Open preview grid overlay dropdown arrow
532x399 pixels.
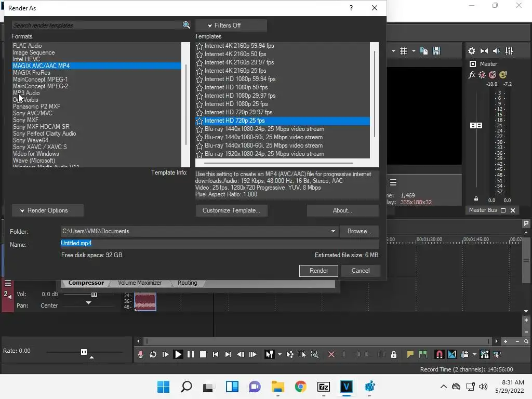point(414,51)
